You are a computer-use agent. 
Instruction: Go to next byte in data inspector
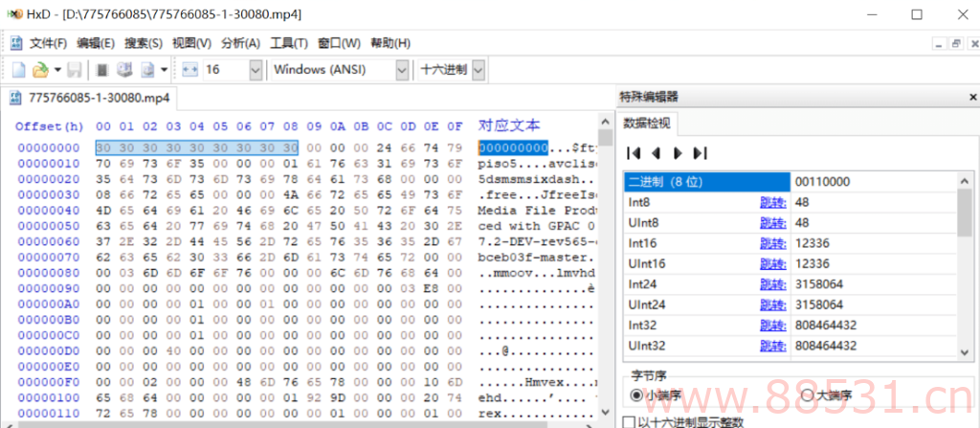(678, 153)
